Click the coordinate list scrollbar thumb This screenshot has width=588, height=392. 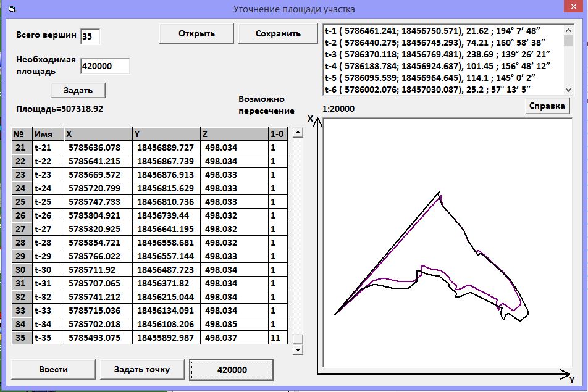(568, 40)
